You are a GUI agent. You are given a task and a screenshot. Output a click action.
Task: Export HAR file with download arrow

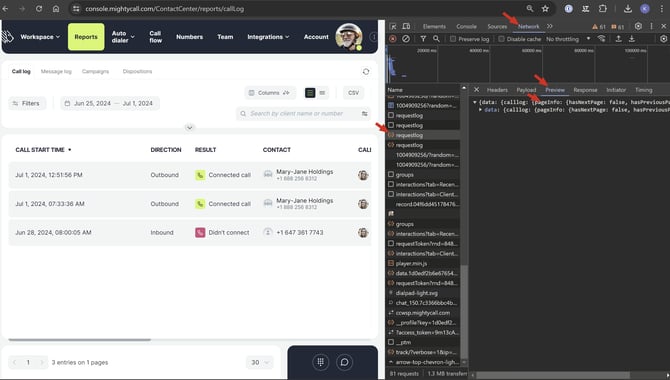click(x=632, y=39)
